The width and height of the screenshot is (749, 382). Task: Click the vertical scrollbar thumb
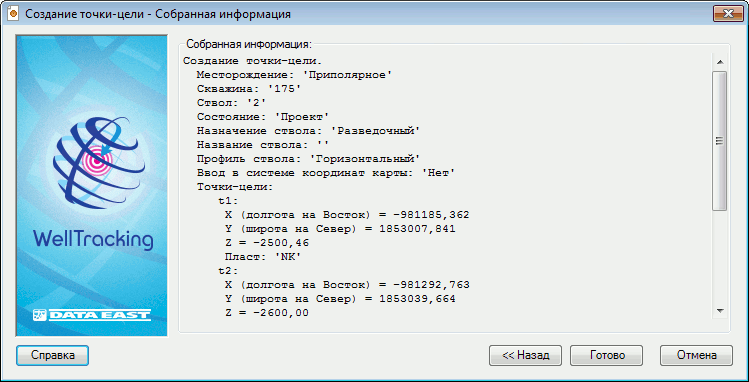pos(719,141)
